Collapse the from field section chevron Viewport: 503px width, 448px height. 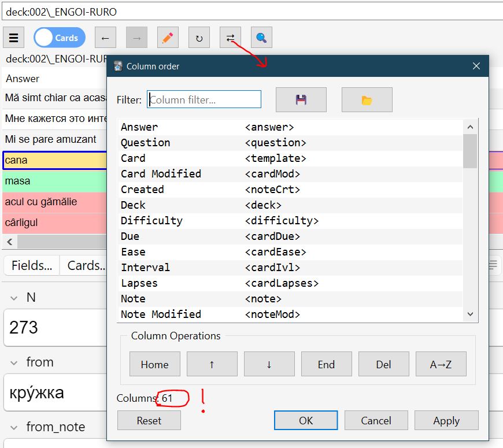[13, 362]
